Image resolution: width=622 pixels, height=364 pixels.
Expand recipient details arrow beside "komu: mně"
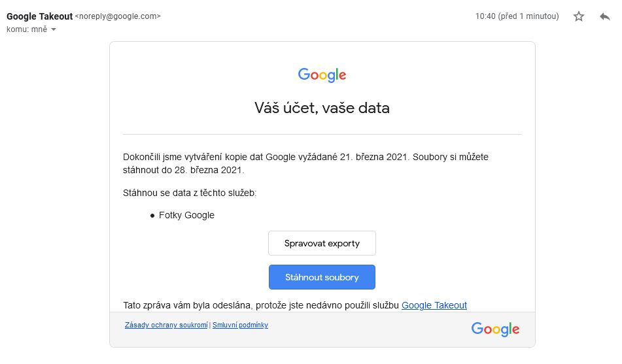[54, 29]
